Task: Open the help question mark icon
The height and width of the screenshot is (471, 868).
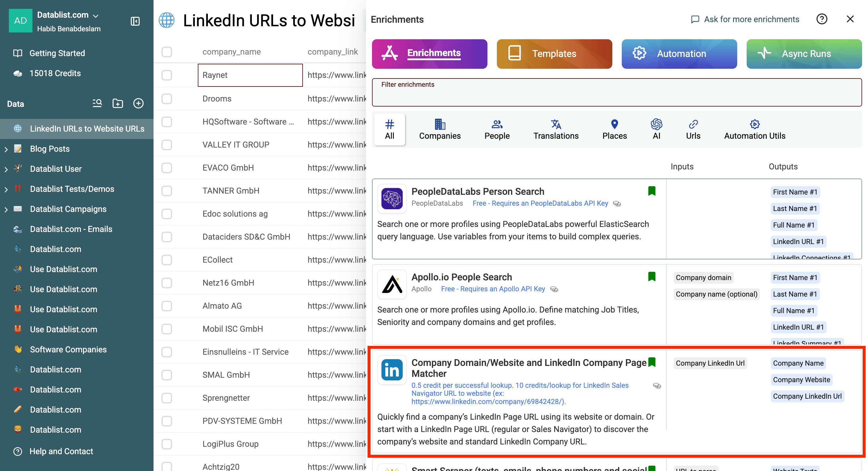Action: tap(822, 19)
